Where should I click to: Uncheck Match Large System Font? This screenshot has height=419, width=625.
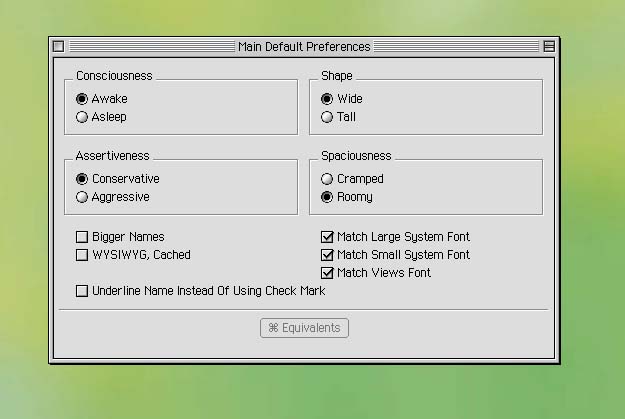pyautogui.click(x=327, y=237)
